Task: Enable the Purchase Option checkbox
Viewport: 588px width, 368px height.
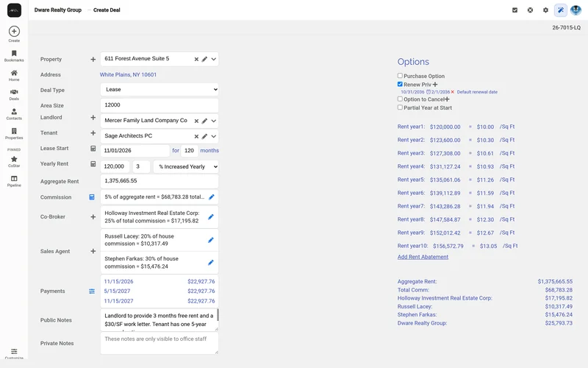Action: (x=400, y=76)
